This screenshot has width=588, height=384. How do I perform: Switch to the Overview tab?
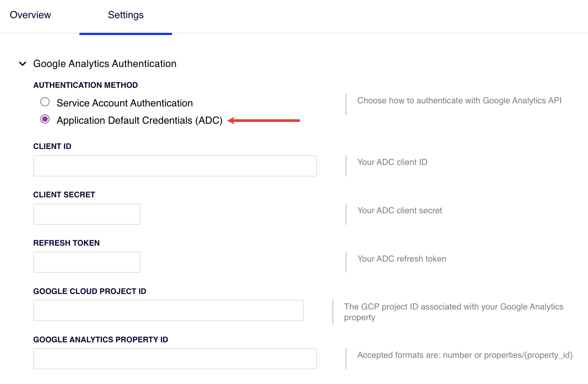(x=30, y=15)
